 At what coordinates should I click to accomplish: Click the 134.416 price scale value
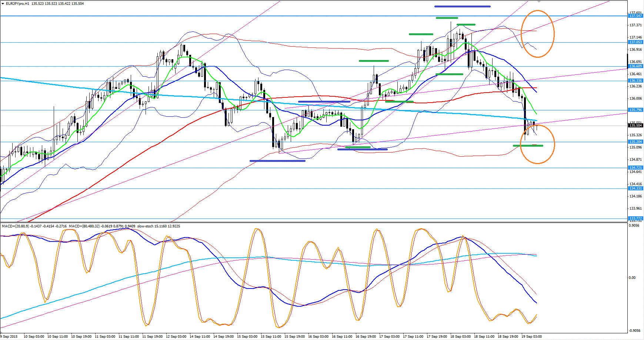[x=635, y=184]
